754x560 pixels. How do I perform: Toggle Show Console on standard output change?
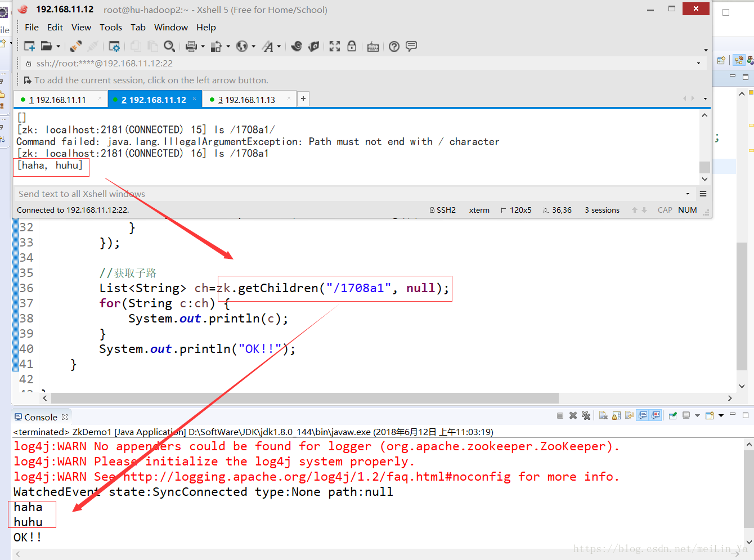click(643, 416)
